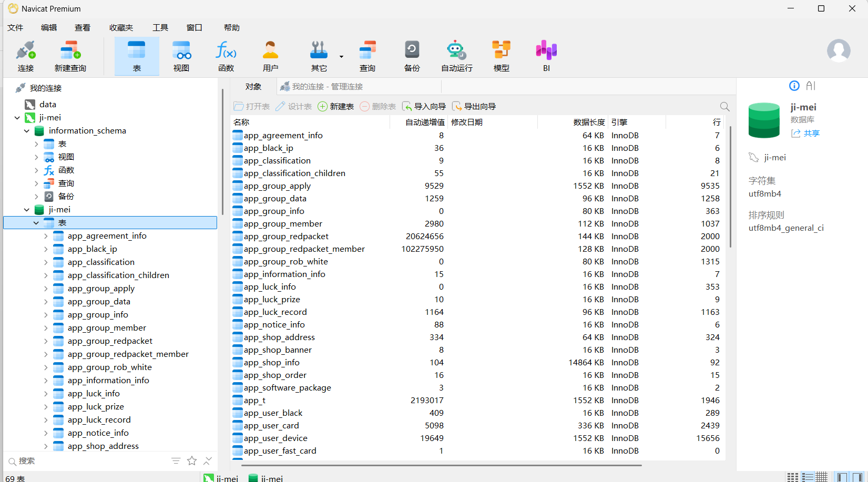The image size is (868, 482).
Task: Open the 帮助 menu
Action: pos(232,27)
